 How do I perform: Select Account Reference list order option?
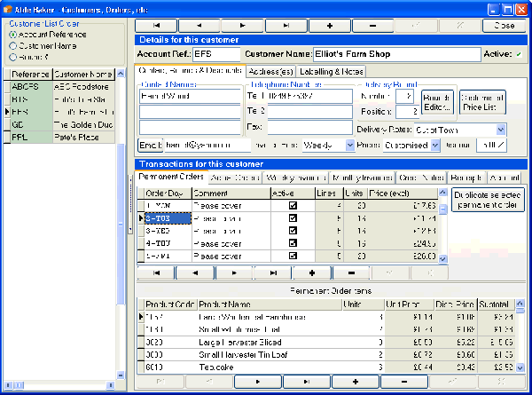tap(12, 34)
